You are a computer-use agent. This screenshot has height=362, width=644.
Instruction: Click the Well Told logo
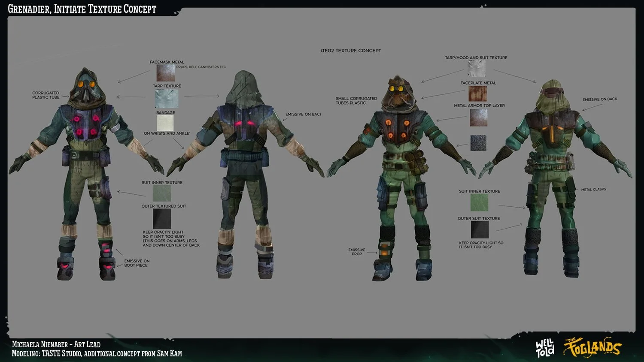(545, 348)
